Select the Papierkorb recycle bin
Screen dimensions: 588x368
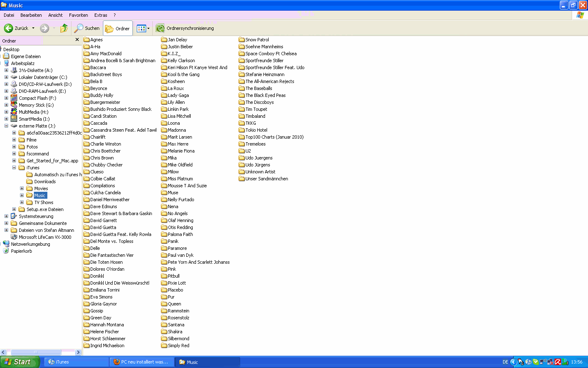point(21,251)
